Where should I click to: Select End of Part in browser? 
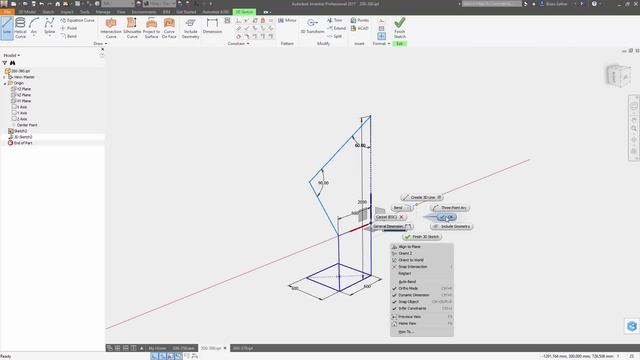(20, 143)
